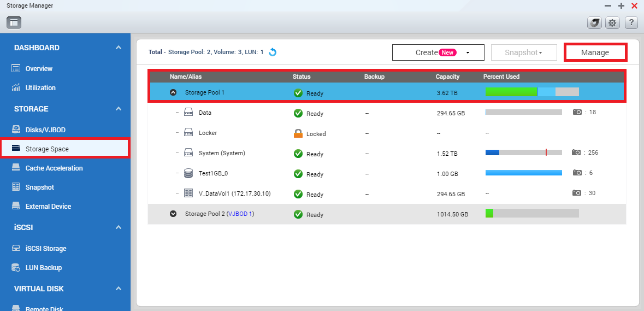644x311 pixels.
Task: Click the snapshot camera icon for V_DataVol1
Action: click(577, 193)
